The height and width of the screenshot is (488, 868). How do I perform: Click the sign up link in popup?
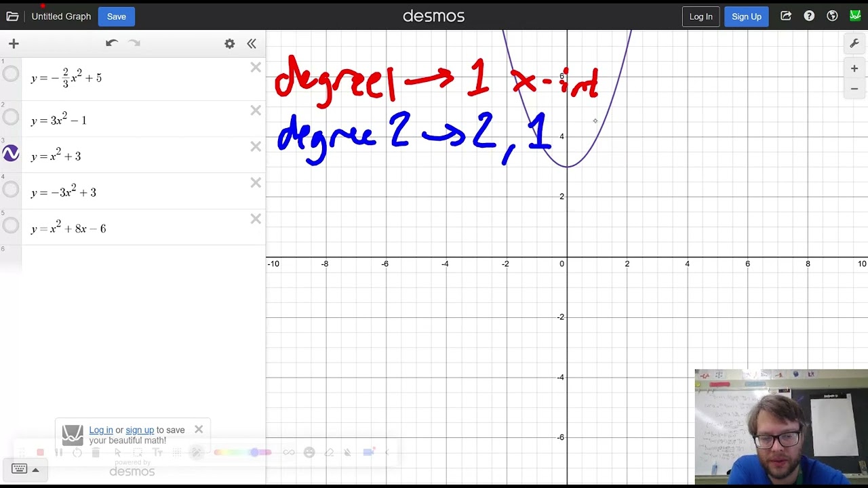pos(140,430)
